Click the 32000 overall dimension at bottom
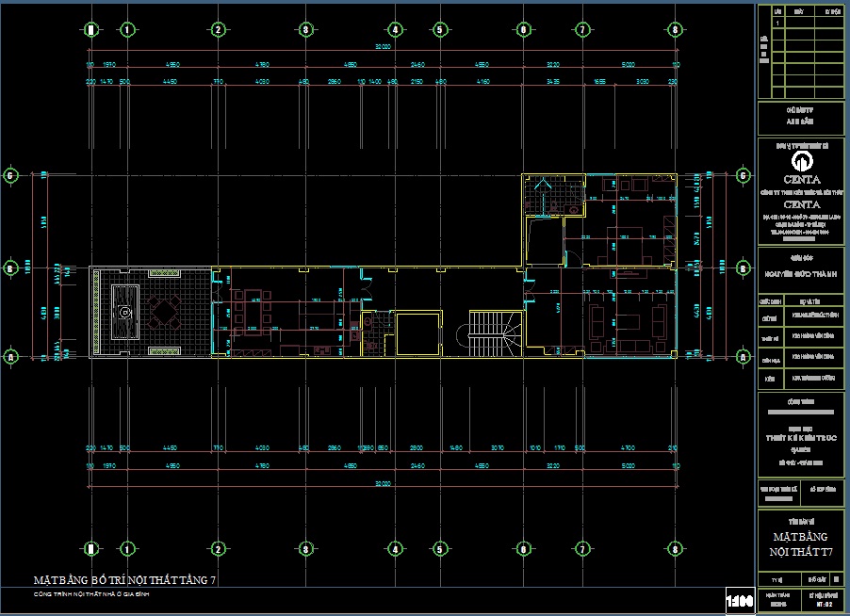This screenshot has height=616, width=850. (x=382, y=483)
